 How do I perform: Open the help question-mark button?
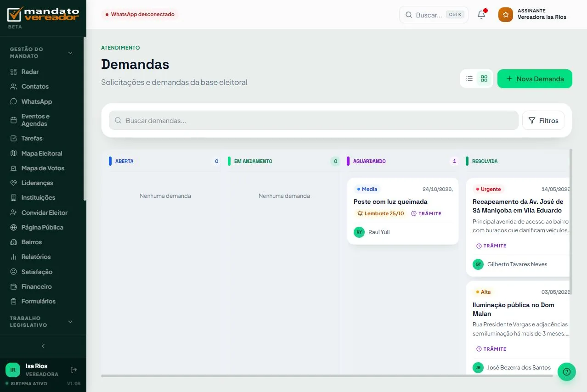(x=566, y=371)
